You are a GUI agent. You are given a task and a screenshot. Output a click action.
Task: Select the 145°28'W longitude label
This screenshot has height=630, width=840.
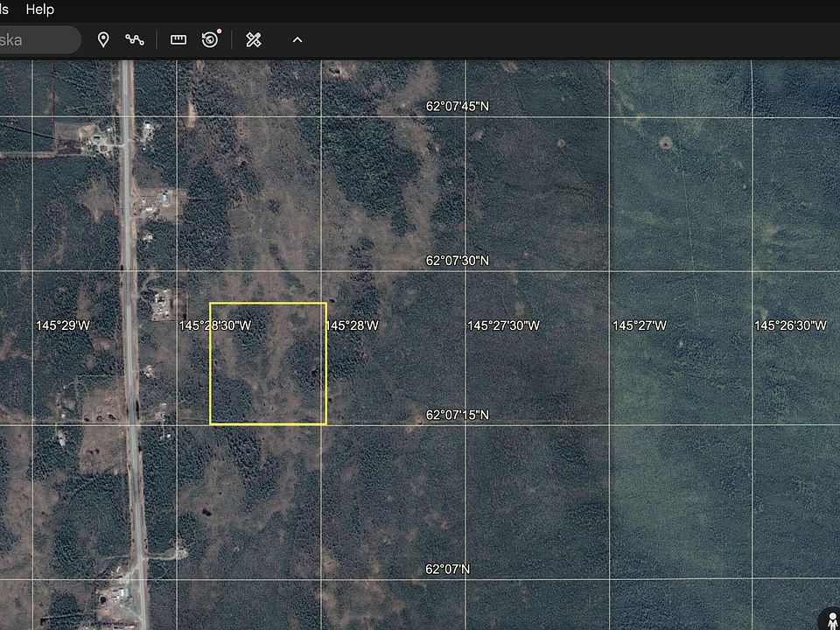point(352,325)
